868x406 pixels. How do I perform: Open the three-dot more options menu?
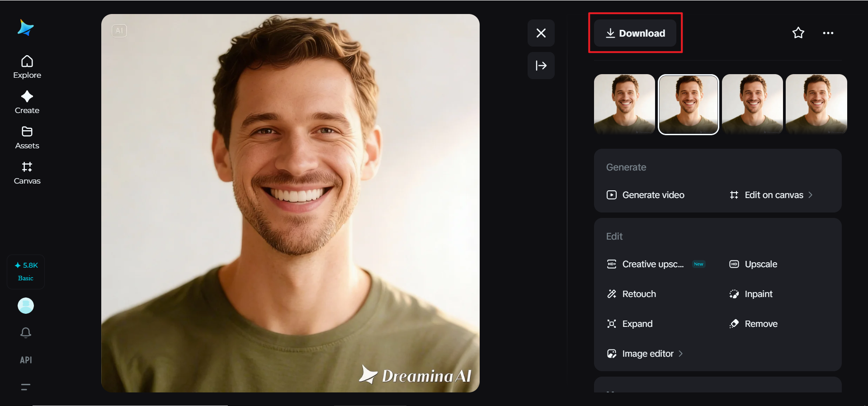tap(828, 33)
